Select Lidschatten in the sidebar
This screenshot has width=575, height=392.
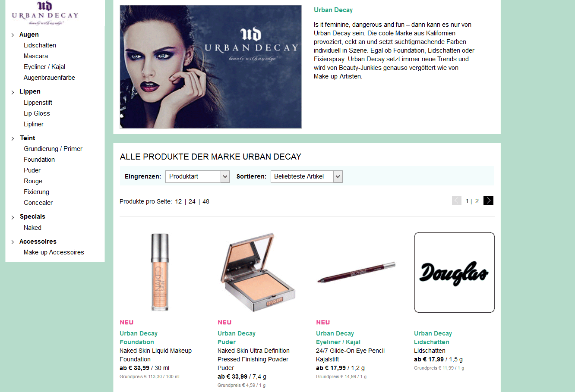[x=40, y=45]
